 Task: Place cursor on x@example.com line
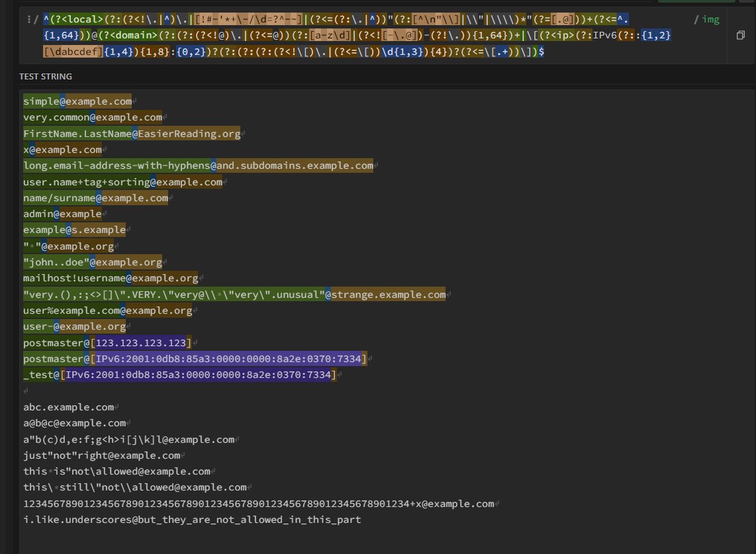pyautogui.click(x=62, y=150)
